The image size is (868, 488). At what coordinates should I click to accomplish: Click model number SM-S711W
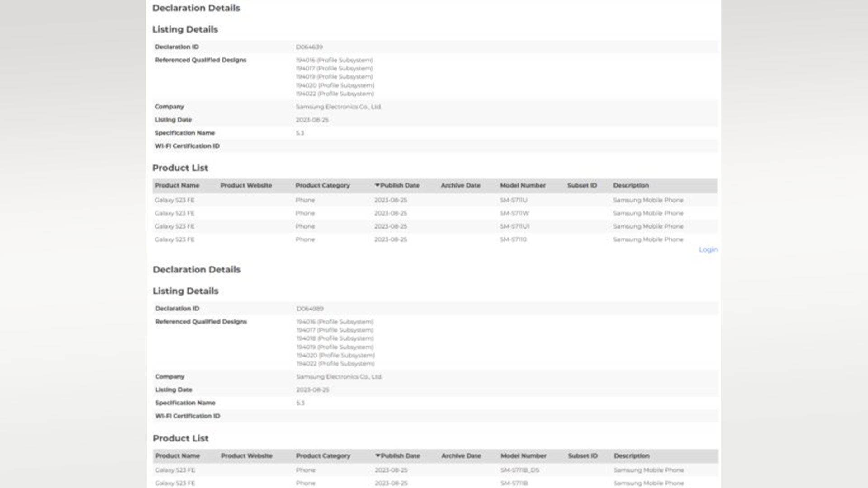pos(514,213)
